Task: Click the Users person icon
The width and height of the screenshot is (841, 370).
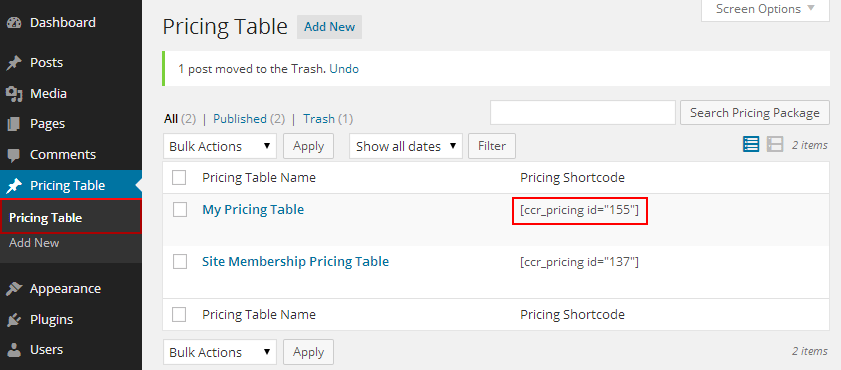Action: click(x=14, y=350)
